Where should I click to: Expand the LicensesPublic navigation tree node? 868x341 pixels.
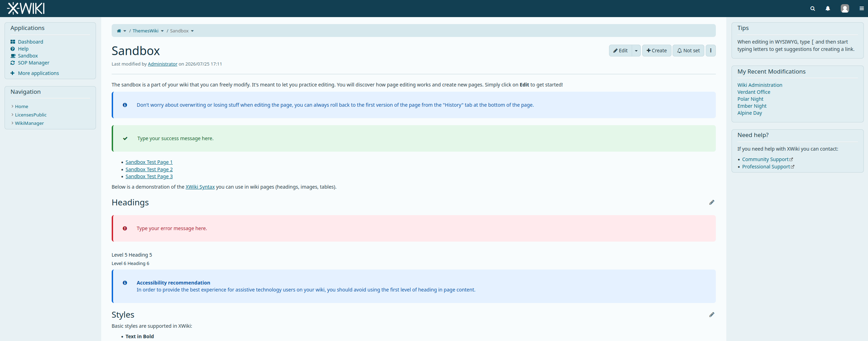[x=13, y=115]
